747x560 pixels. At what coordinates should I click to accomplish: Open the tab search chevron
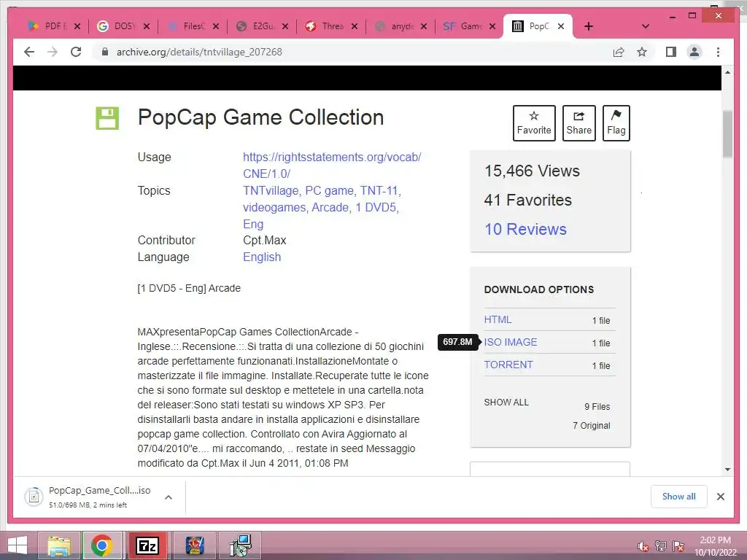[x=646, y=26]
